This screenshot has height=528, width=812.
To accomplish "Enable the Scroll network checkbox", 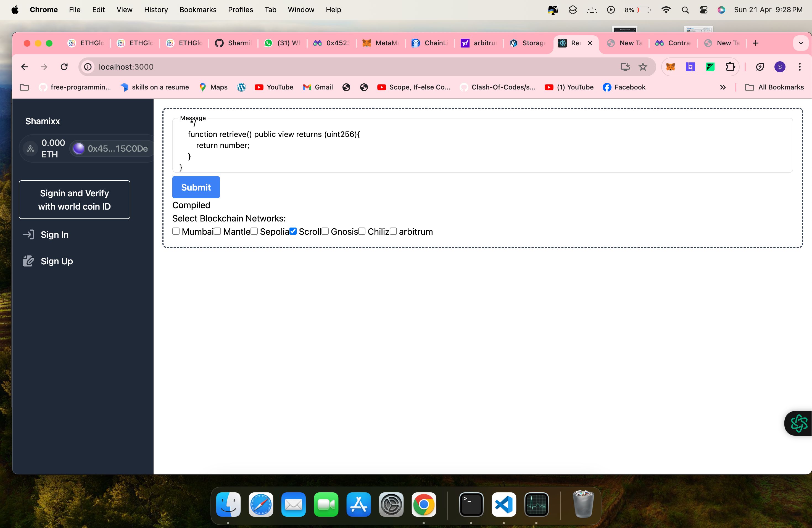I will (x=293, y=231).
